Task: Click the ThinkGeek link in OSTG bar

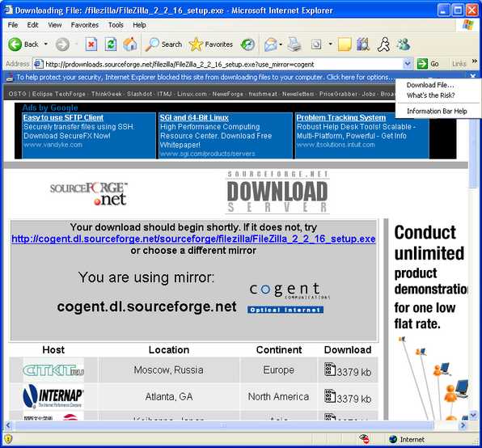Action: [107, 94]
